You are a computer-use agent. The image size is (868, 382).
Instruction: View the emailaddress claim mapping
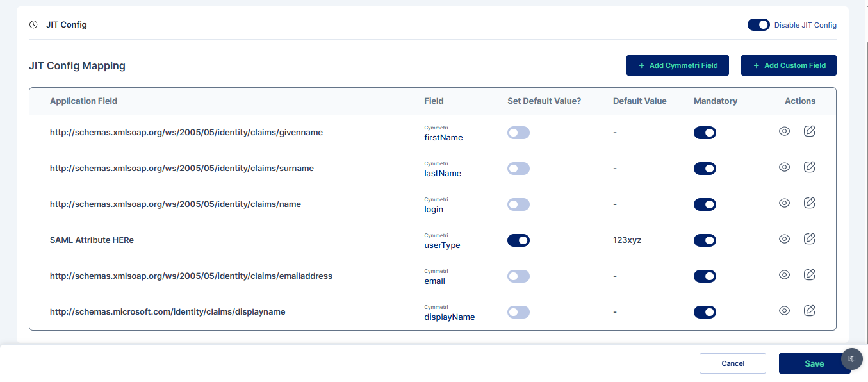coord(784,275)
